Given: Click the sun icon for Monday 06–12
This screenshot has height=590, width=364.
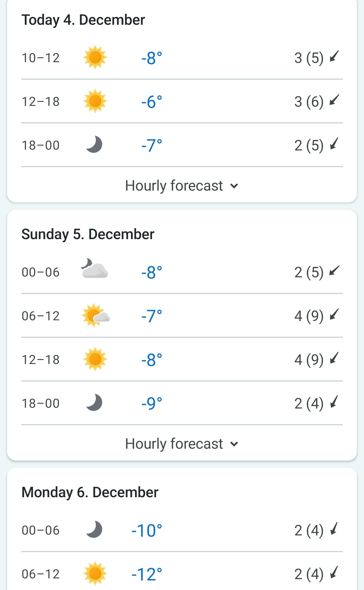Looking at the screenshot, I should coord(95,573).
